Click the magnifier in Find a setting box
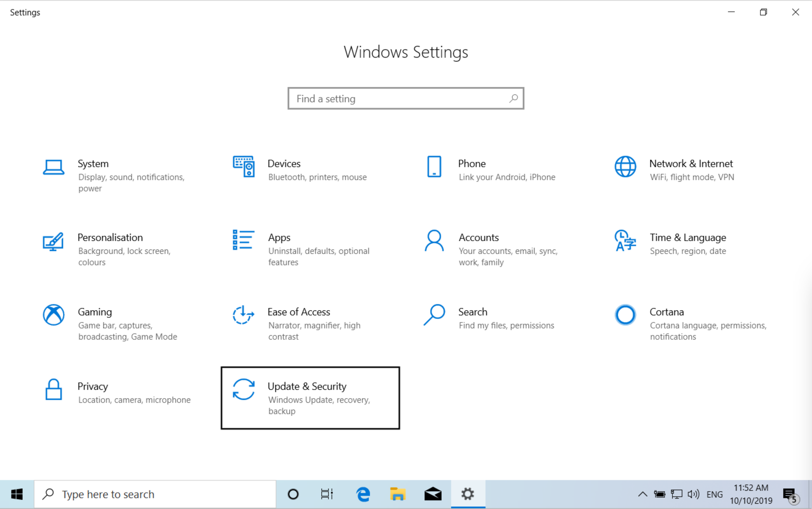 (514, 98)
